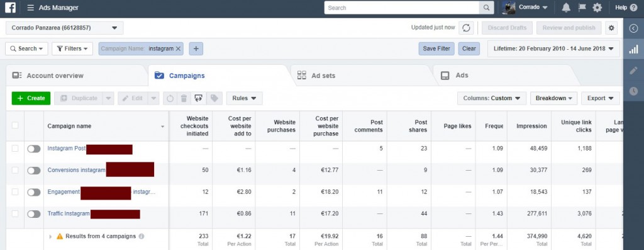Check the Instagram Post campaign checkbox
644x250 pixels.
tap(15, 149)
